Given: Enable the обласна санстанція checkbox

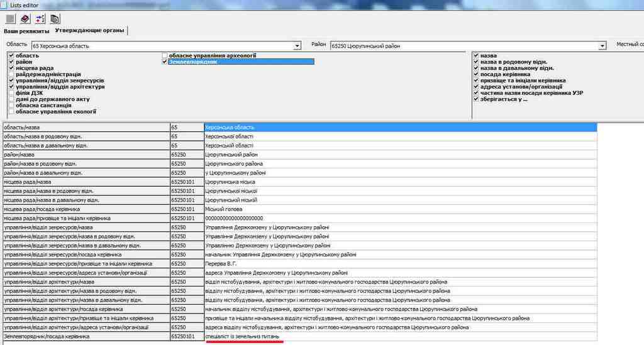Looking at the screenshot, I should coord(11,105).
